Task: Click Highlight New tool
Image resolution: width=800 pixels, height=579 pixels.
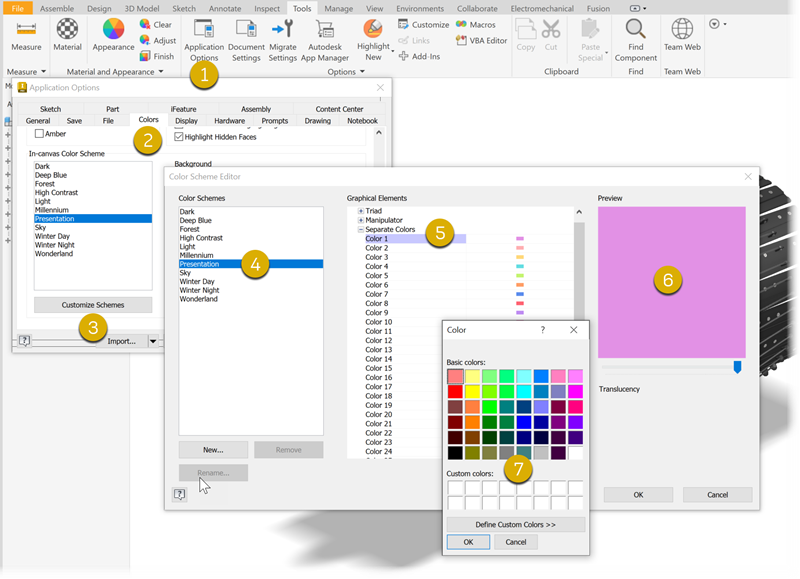Action: 373,40
